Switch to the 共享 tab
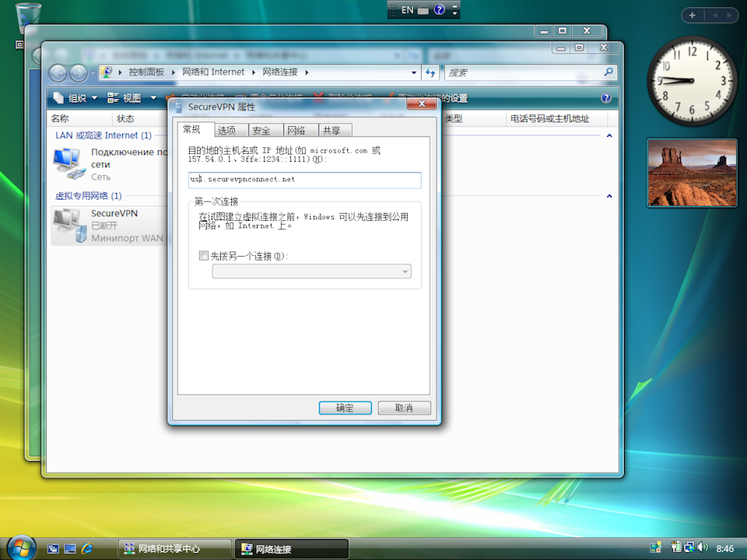The image size is (747, 560). 336,130
